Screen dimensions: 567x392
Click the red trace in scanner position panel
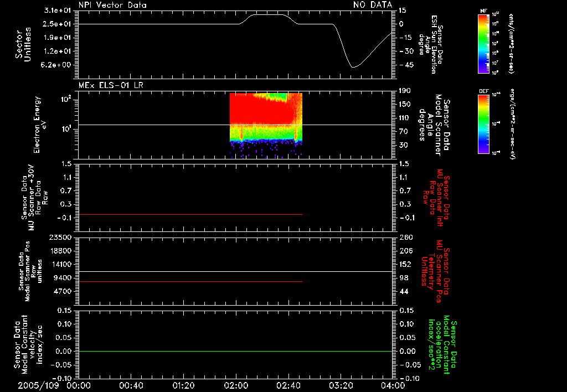(x=190, y=281)
